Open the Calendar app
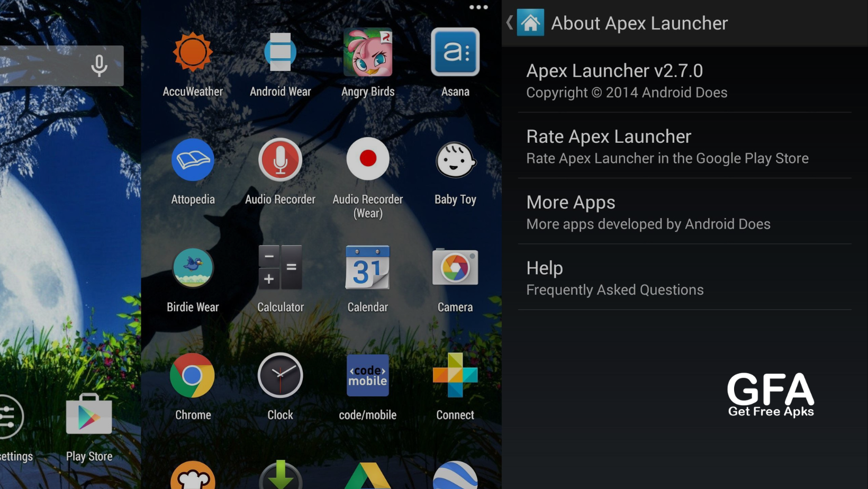The height and width of the screenshot is (489, 868). coord(368,267)
